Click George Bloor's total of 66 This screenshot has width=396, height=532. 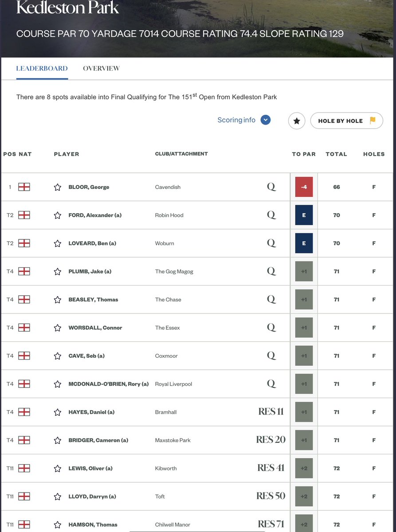tap(337, 187)
